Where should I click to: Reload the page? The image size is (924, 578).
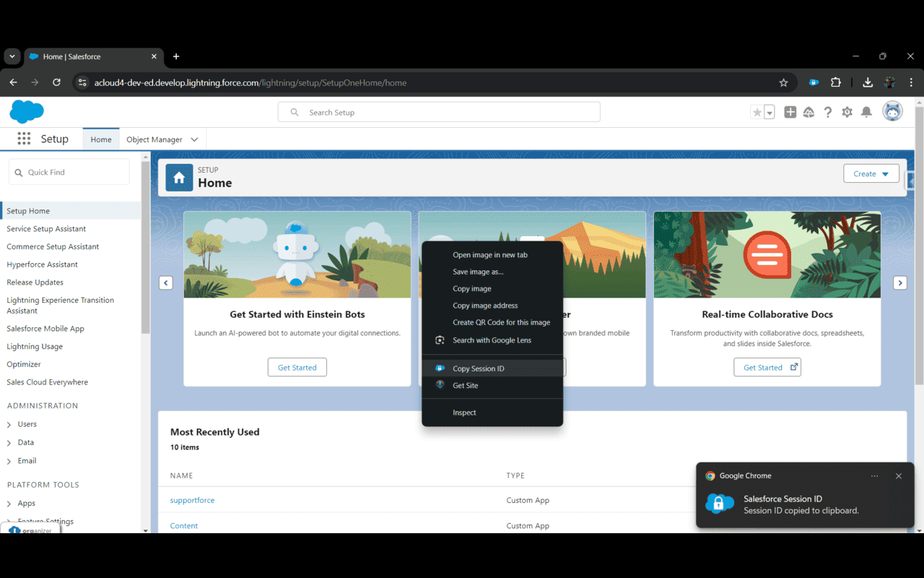point(56,82)
